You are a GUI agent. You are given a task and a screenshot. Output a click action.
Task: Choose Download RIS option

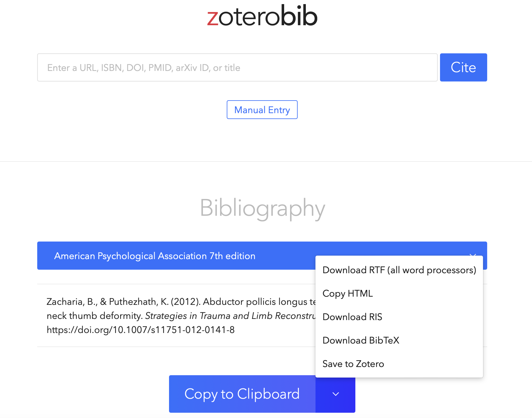tap(352, 317)
